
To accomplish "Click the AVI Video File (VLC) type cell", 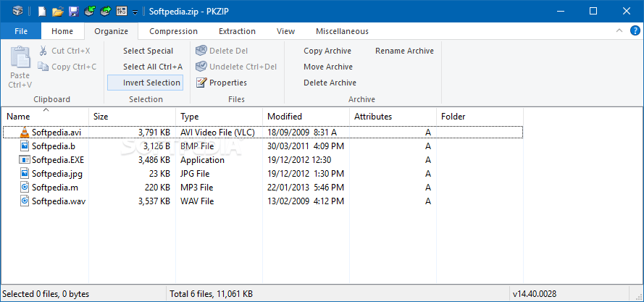I will point(217,133).
